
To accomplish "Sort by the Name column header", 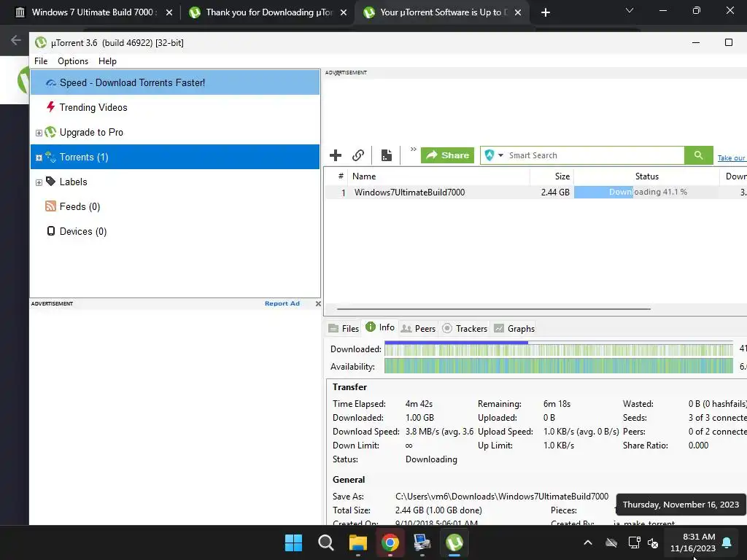I will (438, 176).
